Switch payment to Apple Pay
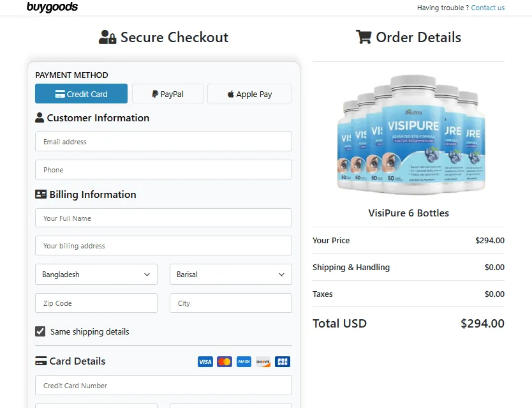532x408 pixels. [249, 93]
